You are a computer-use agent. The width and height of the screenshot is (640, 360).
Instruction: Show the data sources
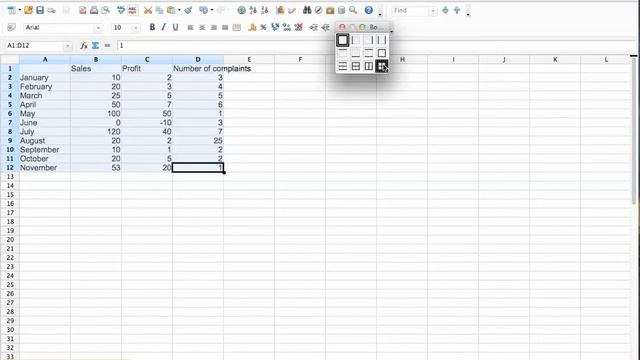(x=341, y=10)
